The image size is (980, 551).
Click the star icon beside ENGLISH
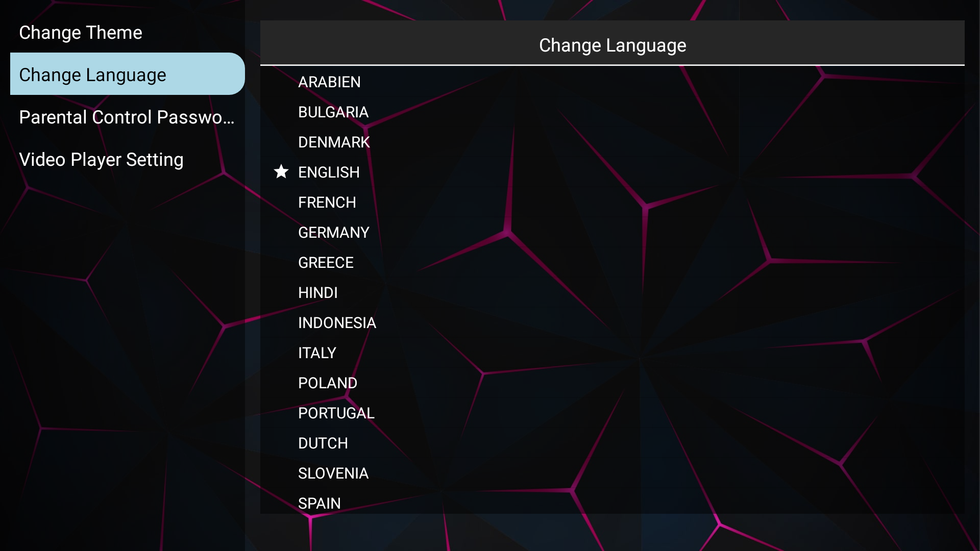tap(281, 172)
